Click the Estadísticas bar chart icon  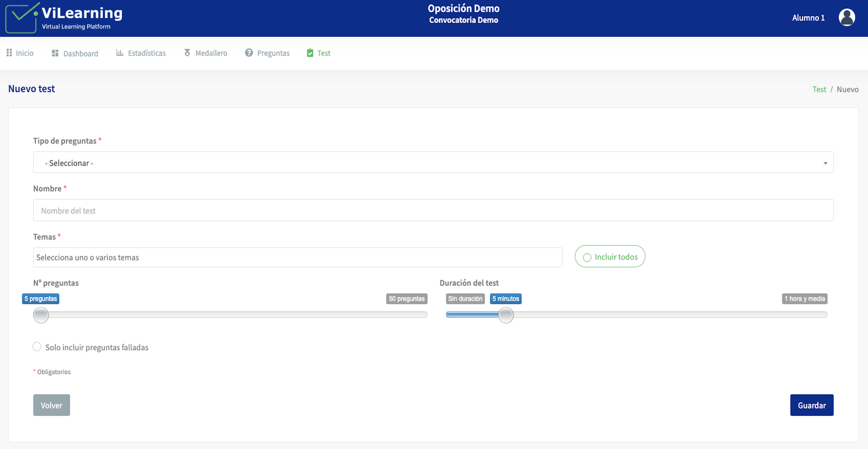(119, 53)
